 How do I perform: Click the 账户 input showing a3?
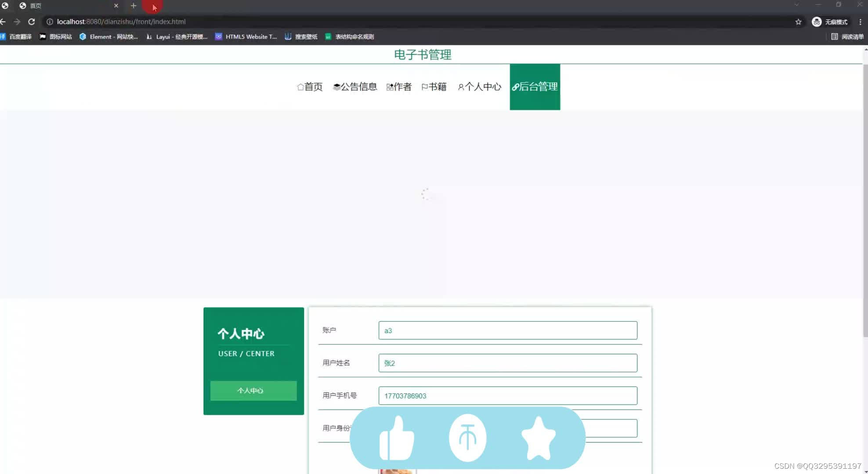pyautogui.click(x=507, y=330)
